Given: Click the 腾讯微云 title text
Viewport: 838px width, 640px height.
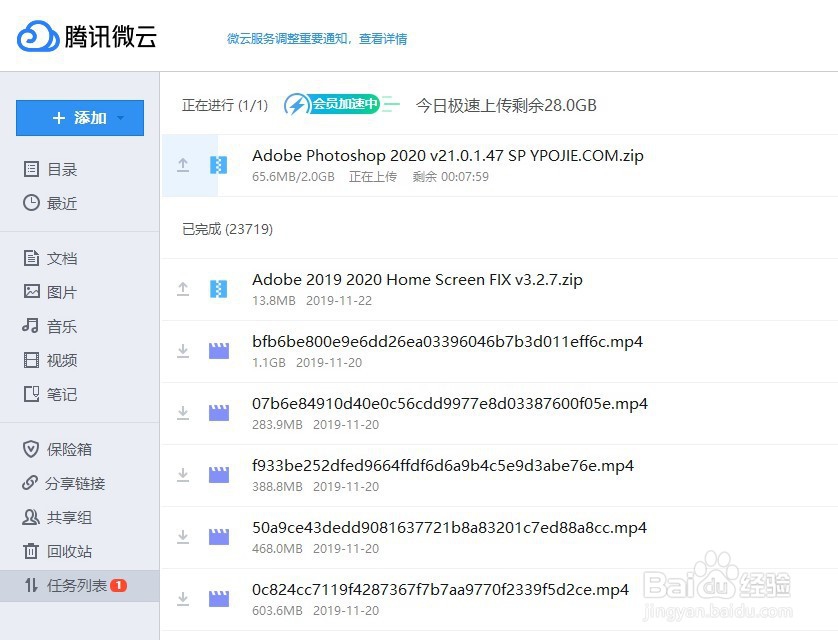Looking at the screenshot, I should [111, 37].
